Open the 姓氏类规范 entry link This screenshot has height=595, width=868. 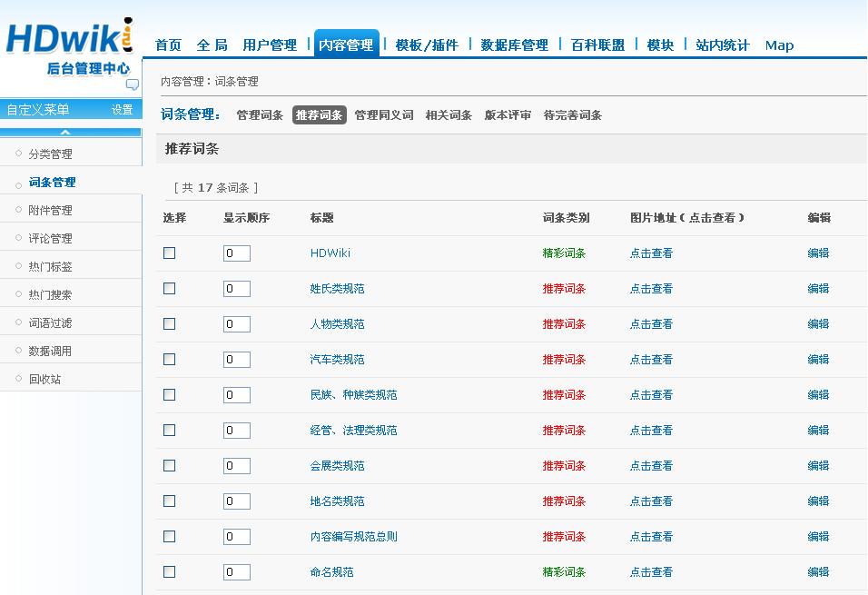[337, 289]
